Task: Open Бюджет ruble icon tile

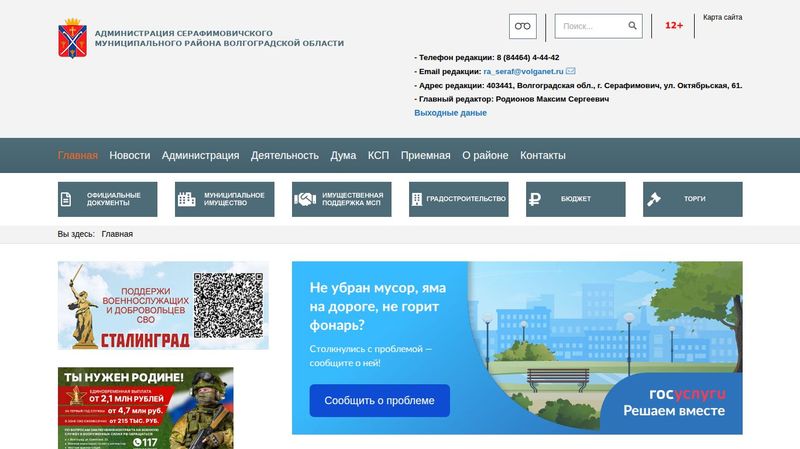Action: pyautogui.click(x=575, y=199)
